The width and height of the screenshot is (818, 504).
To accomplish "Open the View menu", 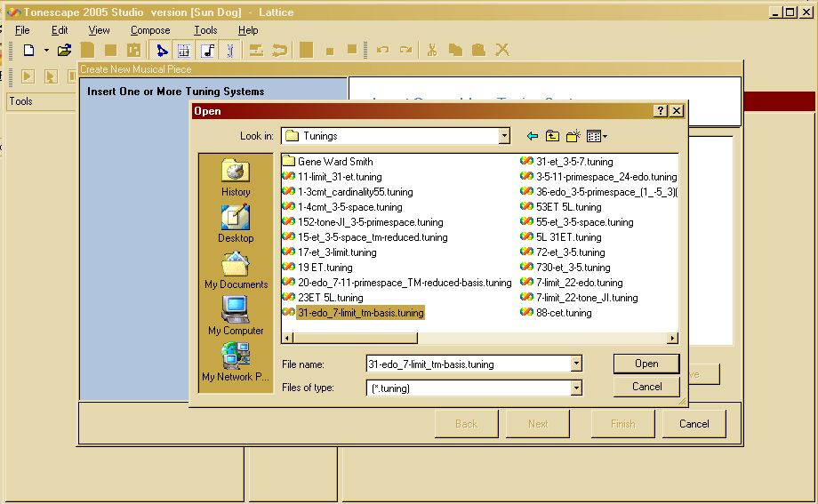I will coord(99,30).
